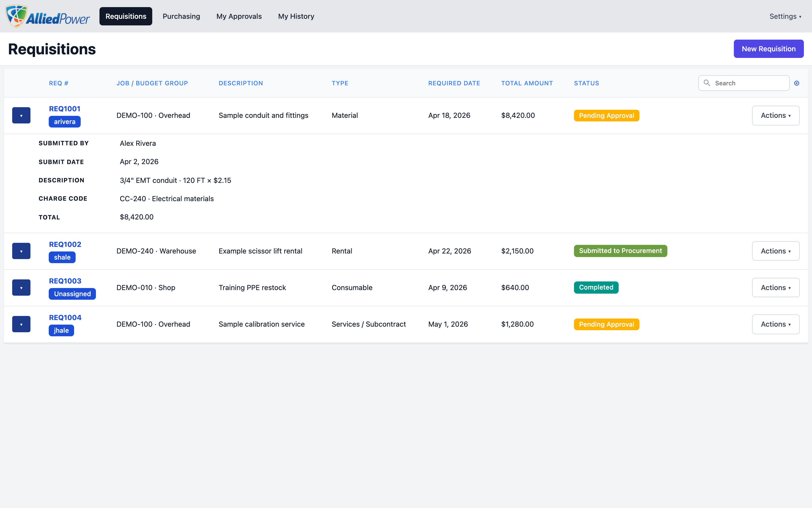Click the search magnifier icon
This screenshot has width=812, height=508.
click(x=707, y=83)
